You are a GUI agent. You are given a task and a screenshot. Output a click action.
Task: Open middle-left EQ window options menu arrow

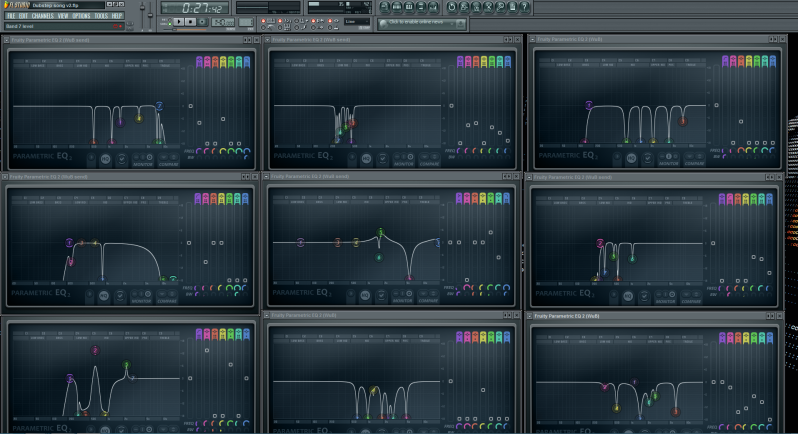(x=5, y=177)
